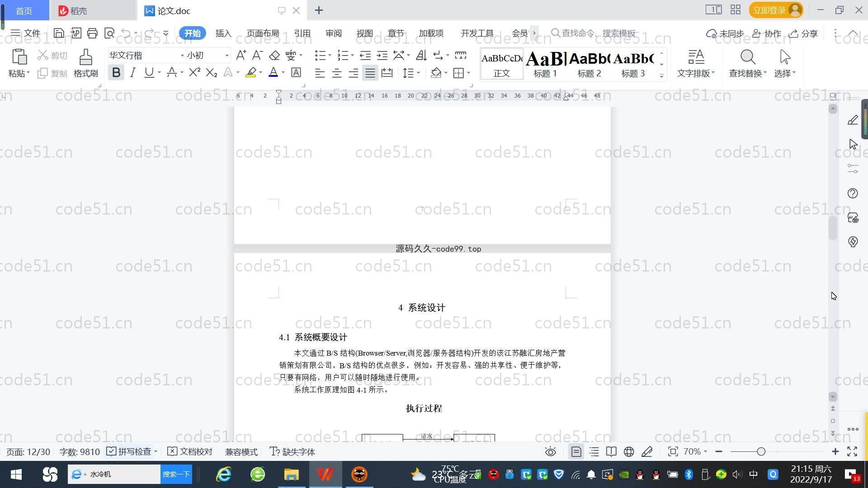
Task: Open font name dropdown 华文行楷
Action: point(182,56)
